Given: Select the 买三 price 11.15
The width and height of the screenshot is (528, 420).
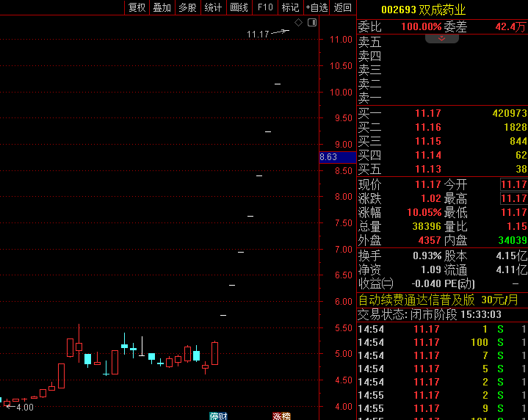Looking at the screenshot, I should coord(427,141).
